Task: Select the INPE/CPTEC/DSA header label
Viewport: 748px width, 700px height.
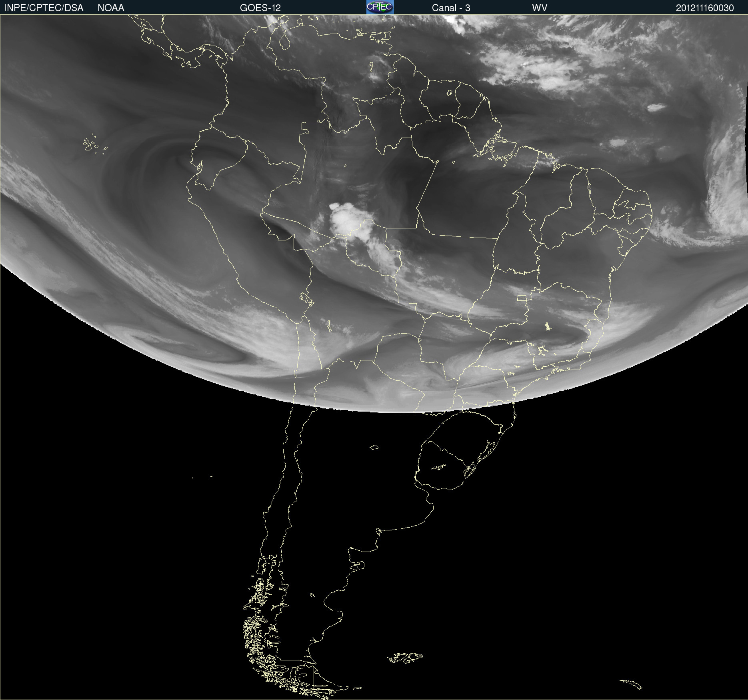Action: coord(44,8)
